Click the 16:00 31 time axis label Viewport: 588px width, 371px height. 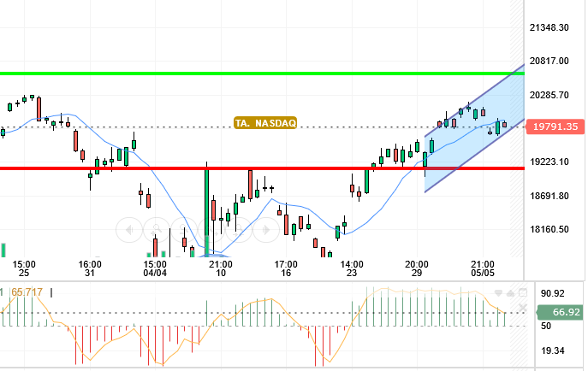click(90, 268)
